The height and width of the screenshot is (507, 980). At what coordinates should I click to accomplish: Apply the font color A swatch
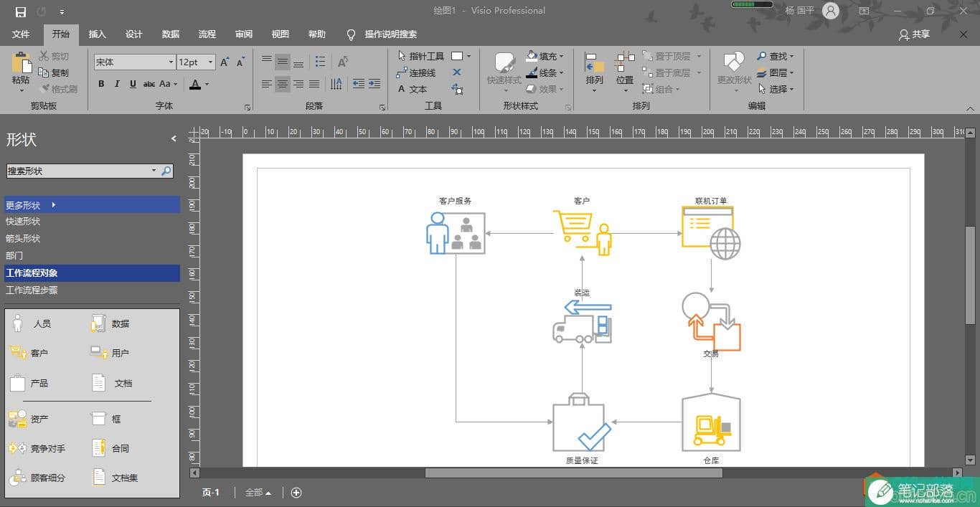[x=195, y=84]
